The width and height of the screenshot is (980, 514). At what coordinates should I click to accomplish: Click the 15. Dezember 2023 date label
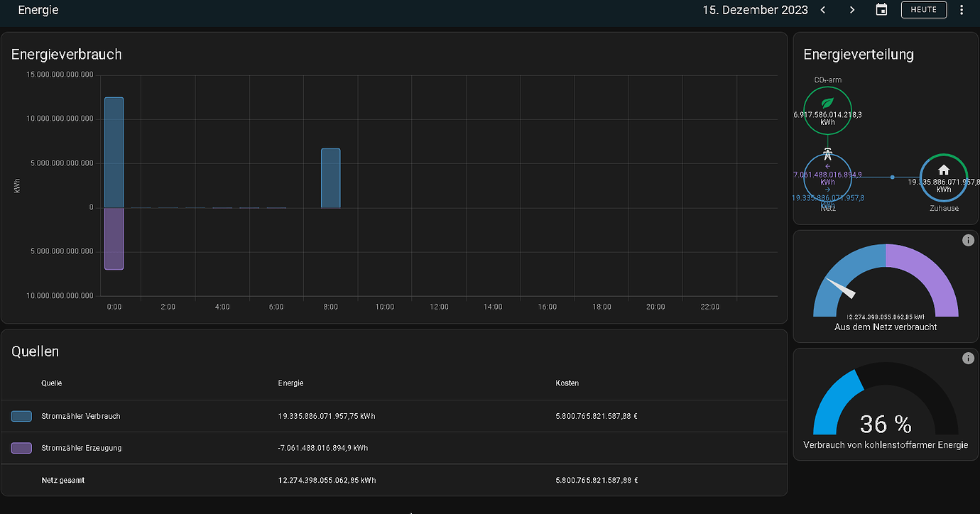(755, 10)
